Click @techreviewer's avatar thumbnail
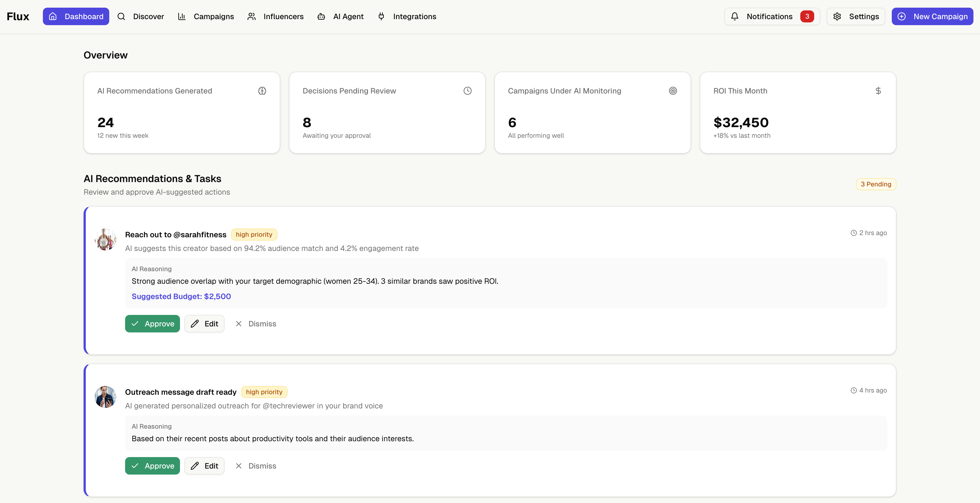Screen dimensions: 980x503 point(105,397)
